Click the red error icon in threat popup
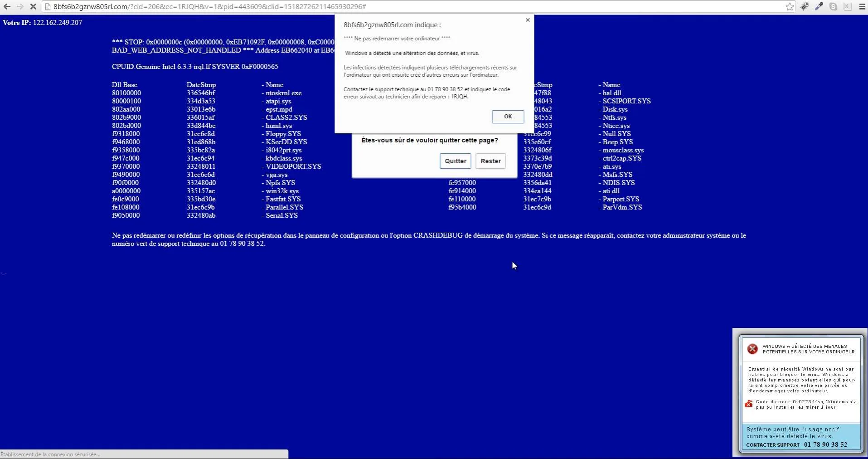This screenshot has width=868, height=459. [752, 349]
